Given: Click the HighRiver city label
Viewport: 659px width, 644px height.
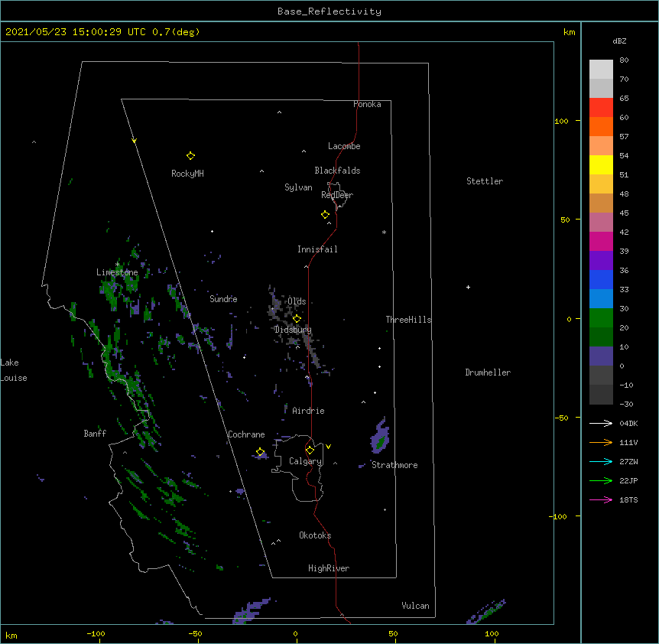Looking at the screenshot, I should point(329,568).
